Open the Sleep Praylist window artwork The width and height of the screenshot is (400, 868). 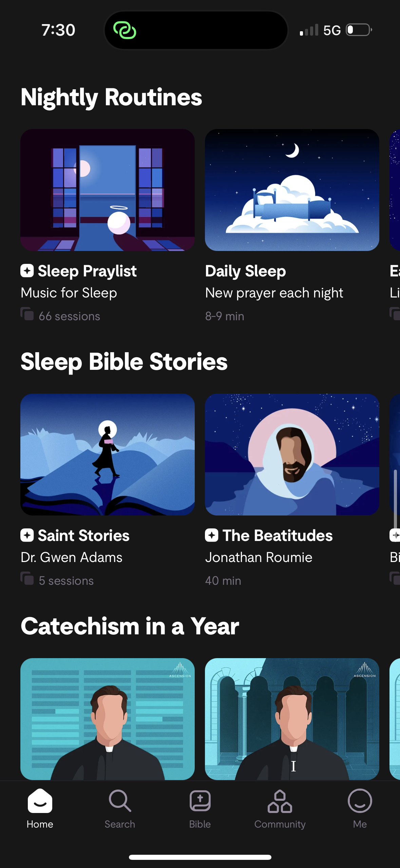pyautogui.click(x=108, y=190)
